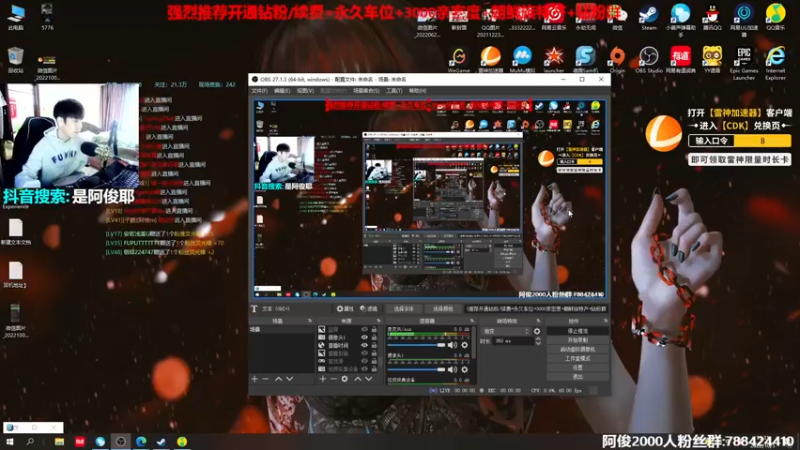Remove selected source with minus icon
800x450 pixels.
pos(333,379)
